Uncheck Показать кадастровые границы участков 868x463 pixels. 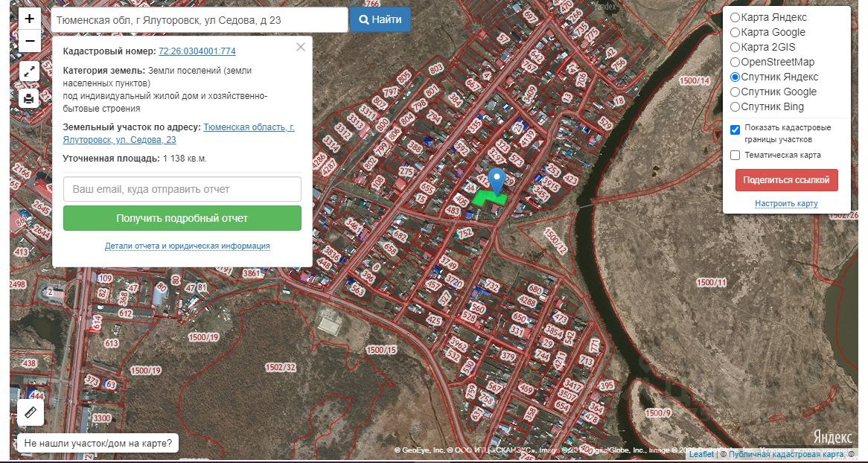pyautogui.click(x=735, y=130)
